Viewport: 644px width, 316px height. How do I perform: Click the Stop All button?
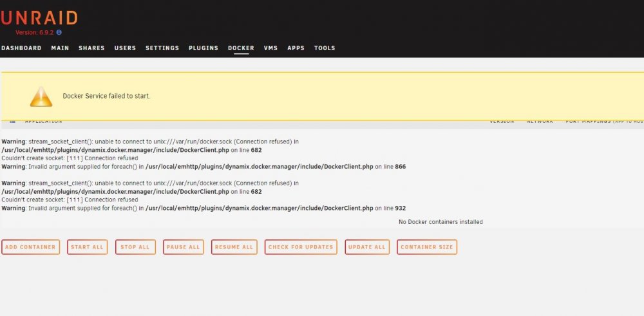[135, 247]
